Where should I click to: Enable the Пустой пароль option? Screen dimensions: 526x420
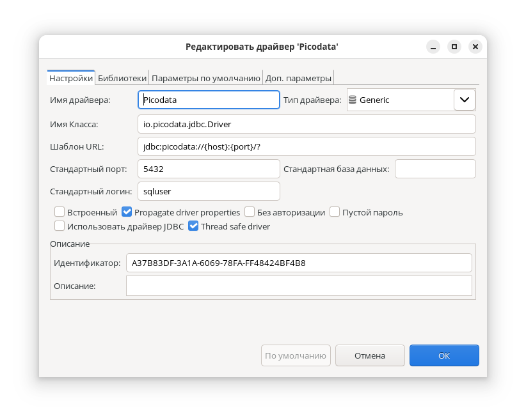click(x=335, y=211)
